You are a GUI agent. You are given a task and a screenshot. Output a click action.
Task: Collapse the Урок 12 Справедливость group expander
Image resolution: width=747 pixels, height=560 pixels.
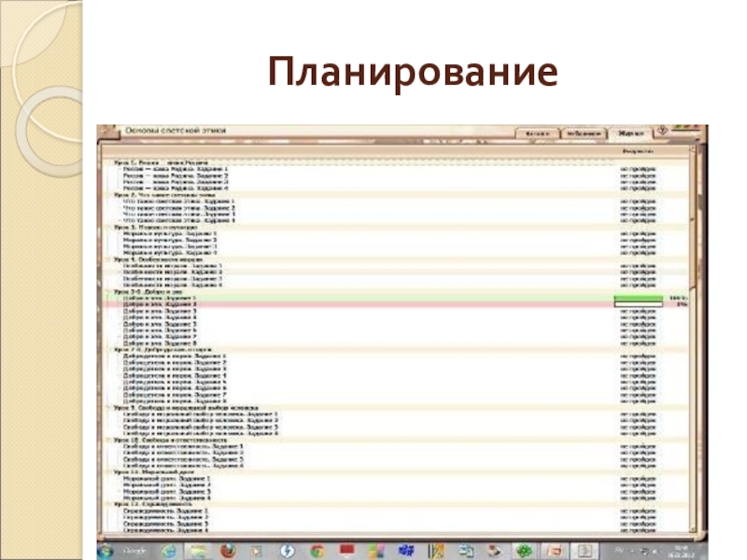(108, 504)
